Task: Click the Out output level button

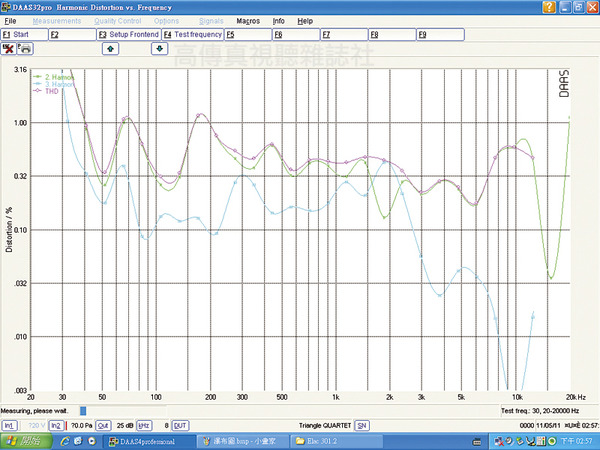Action: click(103, 426)
